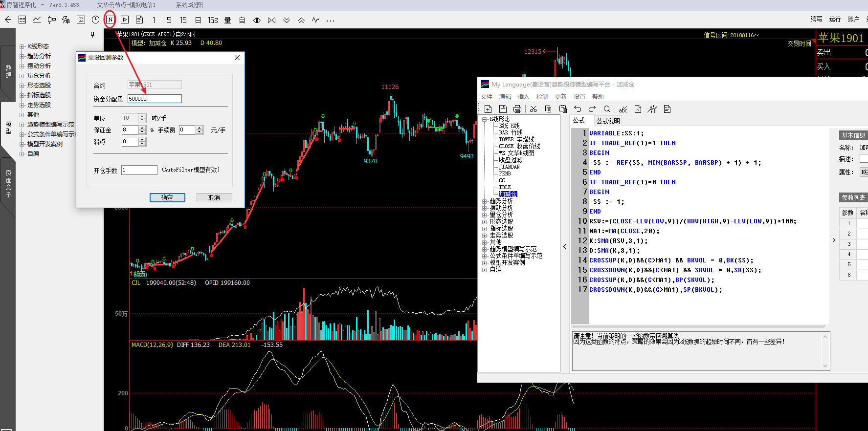The image size is (868, 431).
Task: Click the 资金分配量 input field
Action: 155,99
